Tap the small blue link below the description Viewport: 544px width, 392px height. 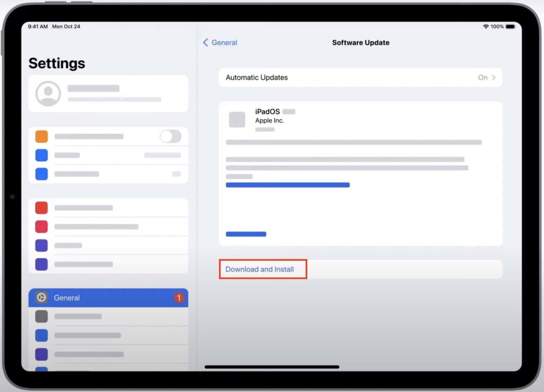246,234
